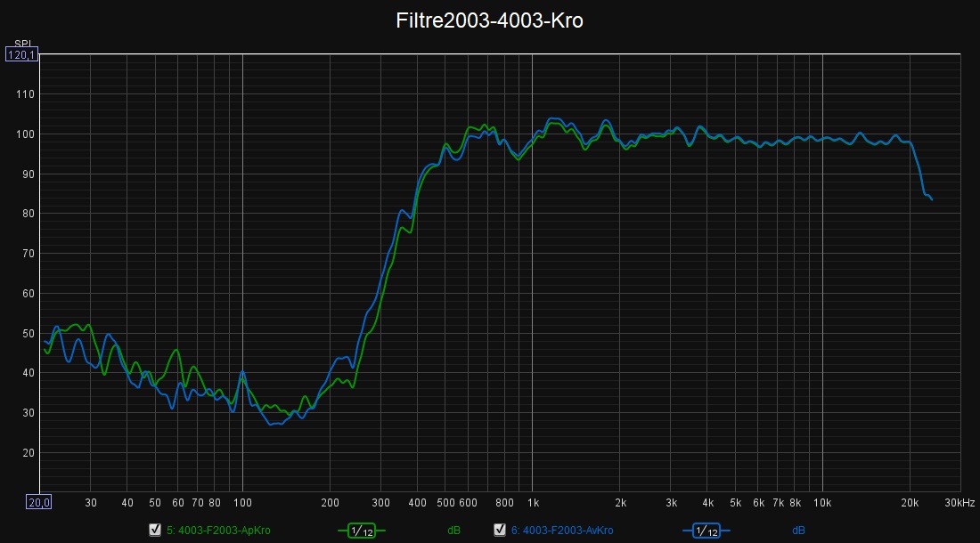
Task: Click the blue dB value readout
Action: click(x=798, y=531)
